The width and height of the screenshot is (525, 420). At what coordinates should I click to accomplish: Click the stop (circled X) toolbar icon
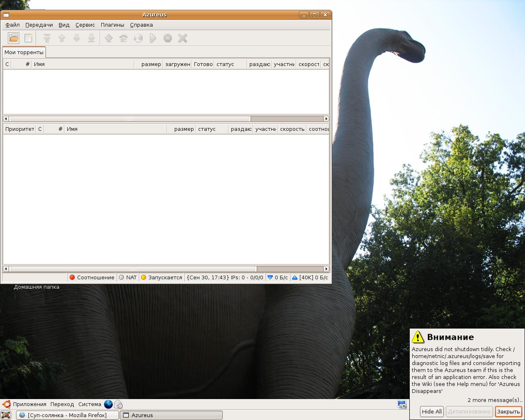168,38
